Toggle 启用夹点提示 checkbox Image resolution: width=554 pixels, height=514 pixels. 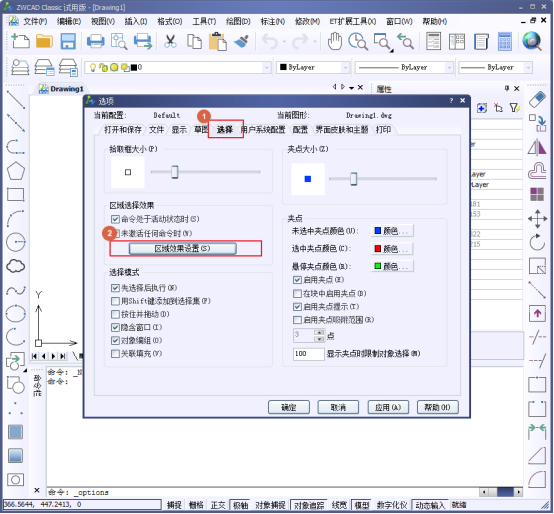pyautogui.click(x=297, y=307)
